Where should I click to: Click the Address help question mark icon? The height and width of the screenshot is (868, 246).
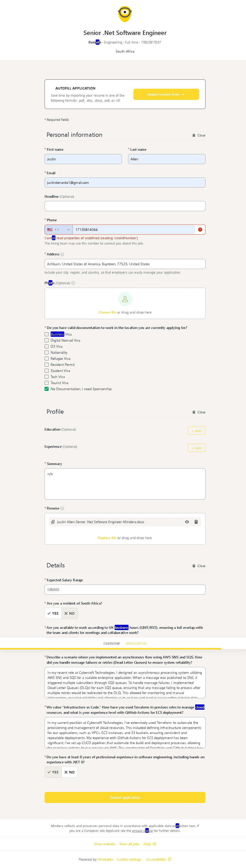[x=62, y=254]
